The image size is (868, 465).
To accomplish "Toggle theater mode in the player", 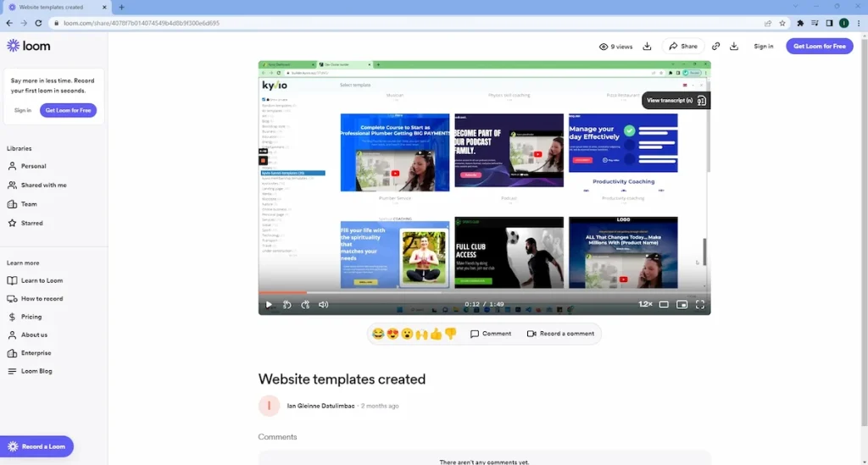I will tap(664, 304).
